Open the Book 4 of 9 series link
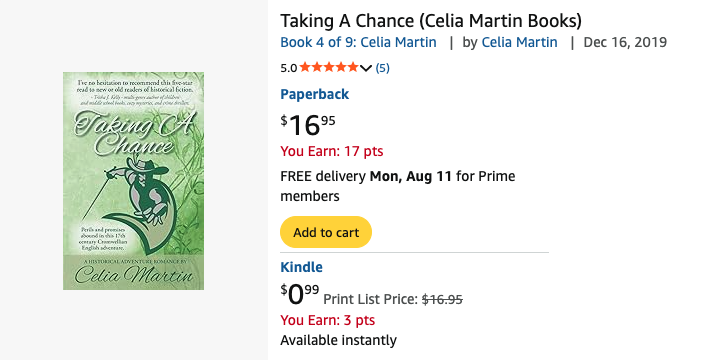This screenshot has width=715, height=360. tap(358, 42)
